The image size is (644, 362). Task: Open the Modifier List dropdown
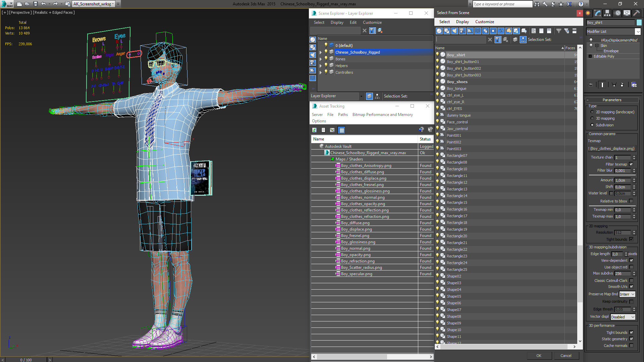[638, 32]
